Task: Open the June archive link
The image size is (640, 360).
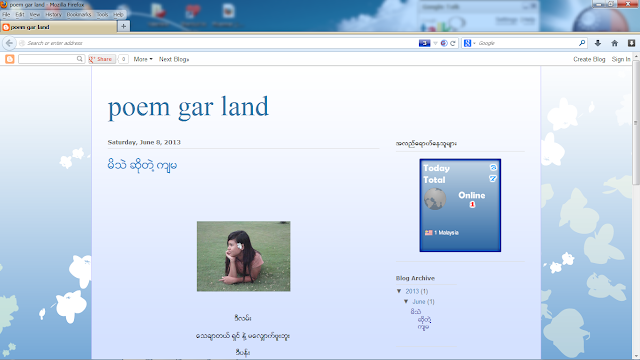Action: point(419,301)
